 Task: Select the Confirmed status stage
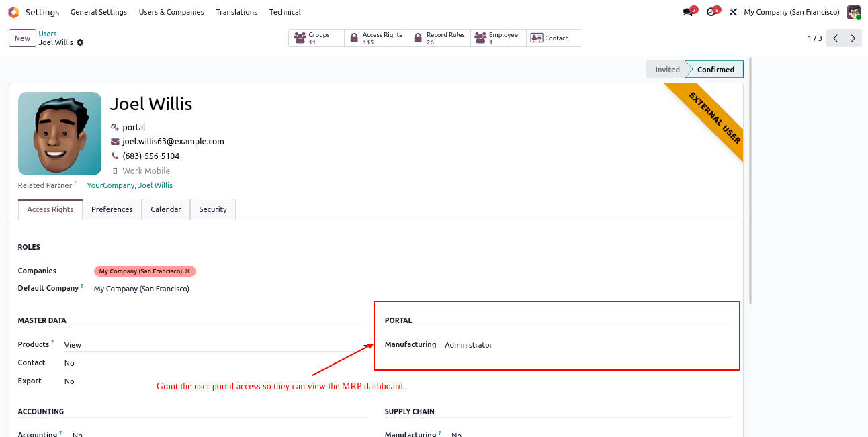[715, 69]
